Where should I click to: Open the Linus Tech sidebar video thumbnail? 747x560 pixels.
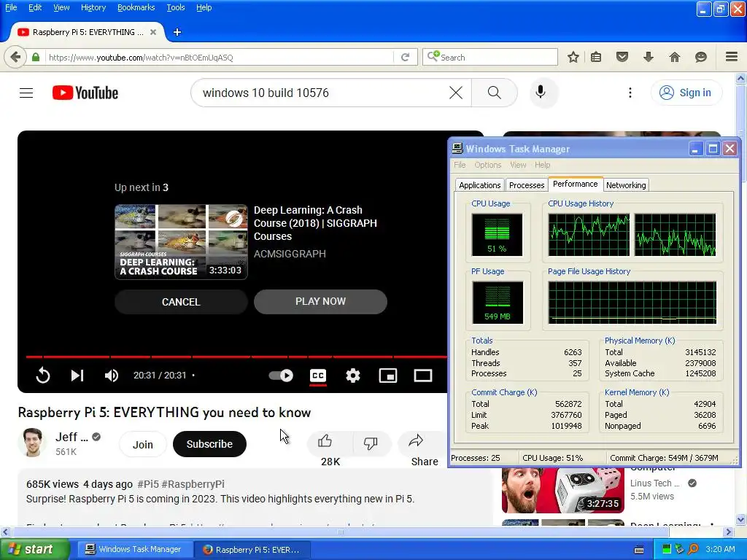pos(562,490)
